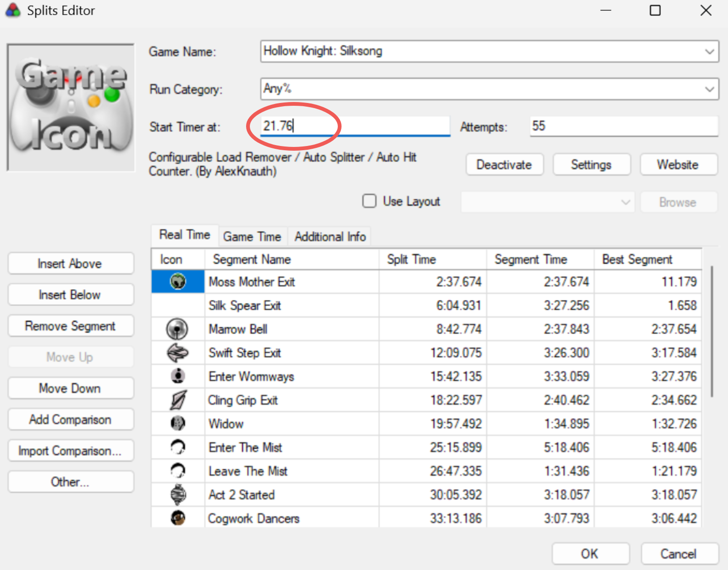
Task: Click the Act 2 Started icon
Action: [x=178, y=495]
